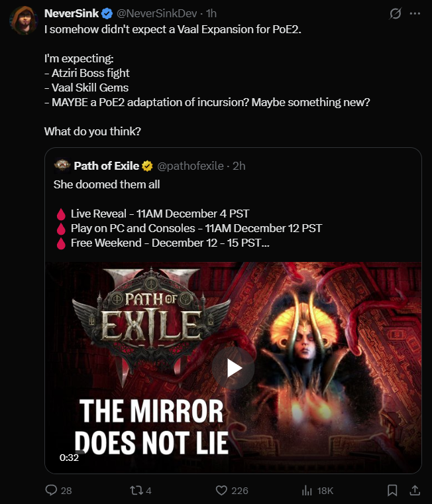The height and width of the screenshot is (504, 432).
Task: Open the reply comment icon
Action: click(x=51, y=490)
